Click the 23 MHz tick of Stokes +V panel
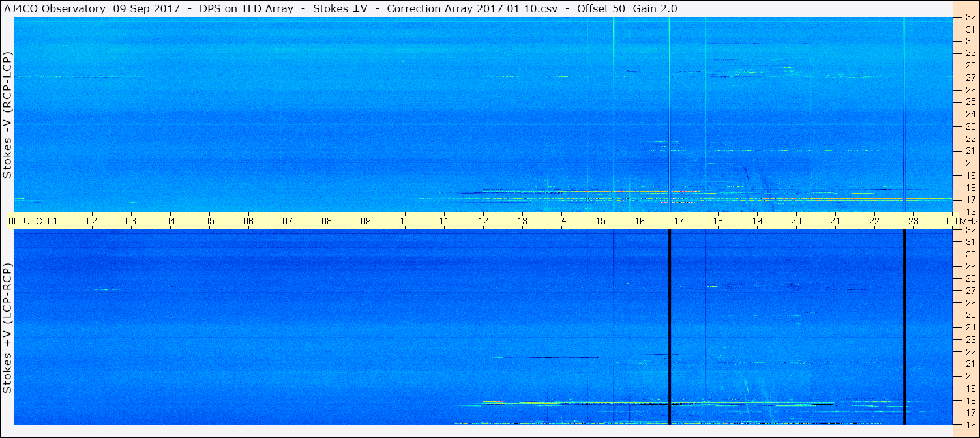The width and height of the screenshot is (980, 438). [970, 340]
